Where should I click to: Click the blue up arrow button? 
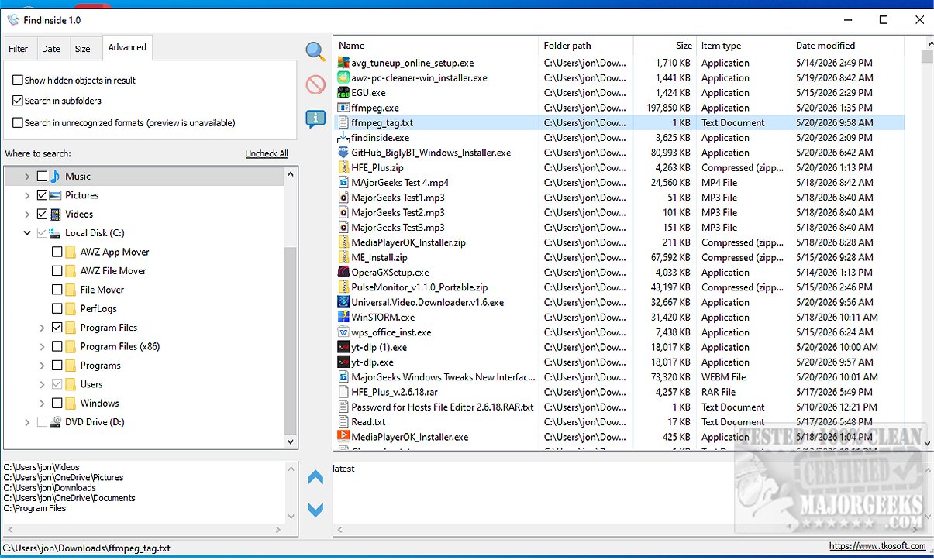pyautogui.click(x=315, y=478)
